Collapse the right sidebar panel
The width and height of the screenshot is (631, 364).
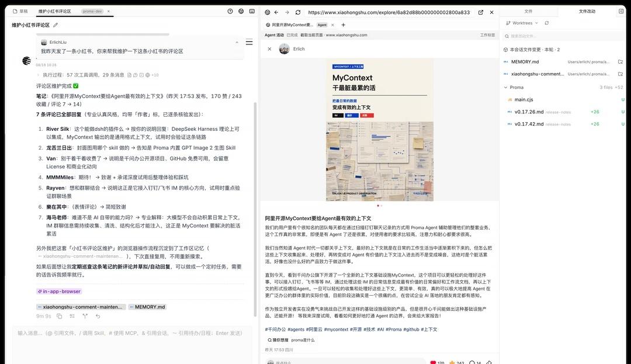(621, 11)
